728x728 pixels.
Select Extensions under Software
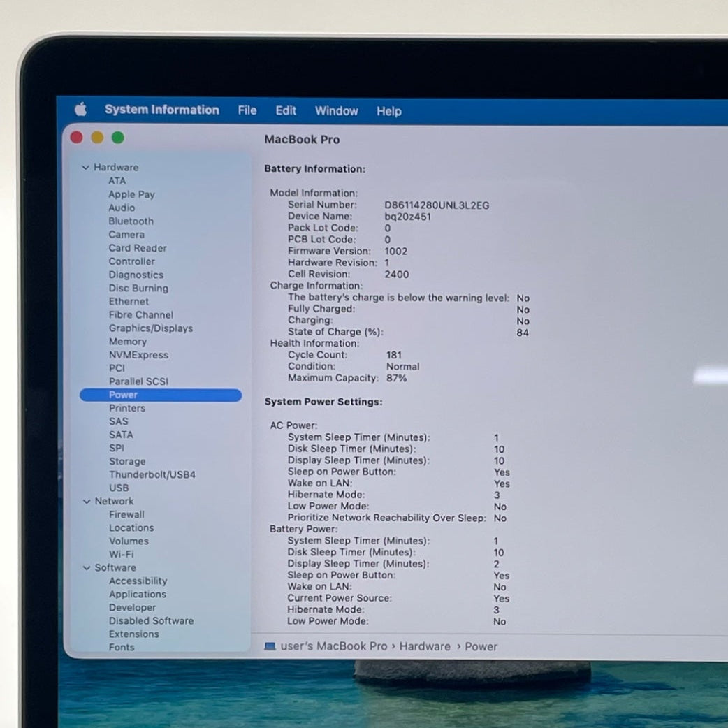pos(133,634)
